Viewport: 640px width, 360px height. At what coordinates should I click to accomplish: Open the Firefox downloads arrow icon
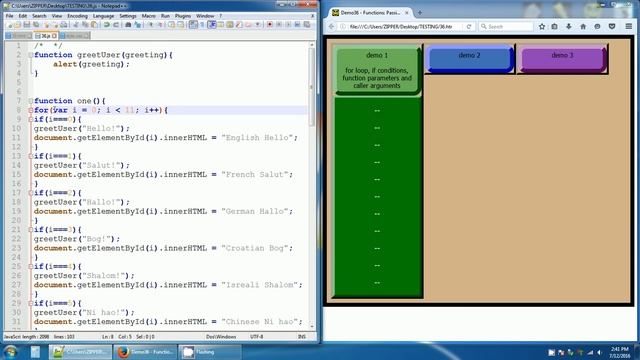[x=569, y=27]
